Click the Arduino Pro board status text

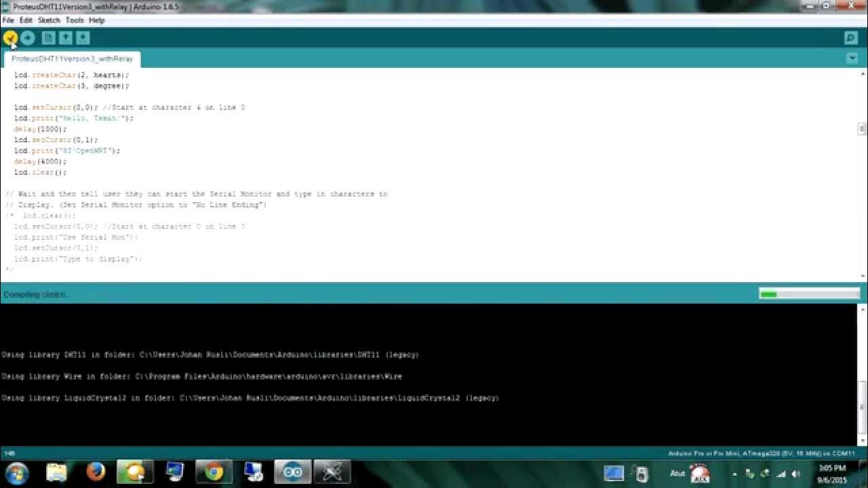762,453
